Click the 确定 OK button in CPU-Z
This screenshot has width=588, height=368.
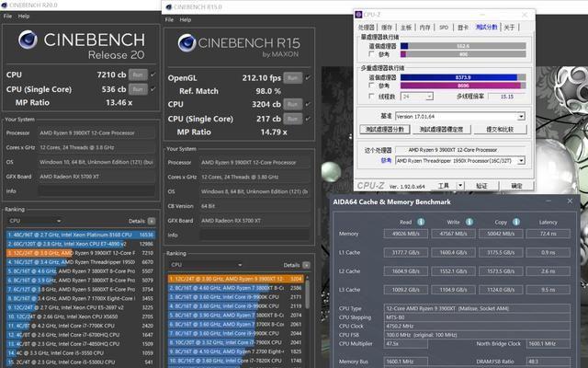point(516,186)
